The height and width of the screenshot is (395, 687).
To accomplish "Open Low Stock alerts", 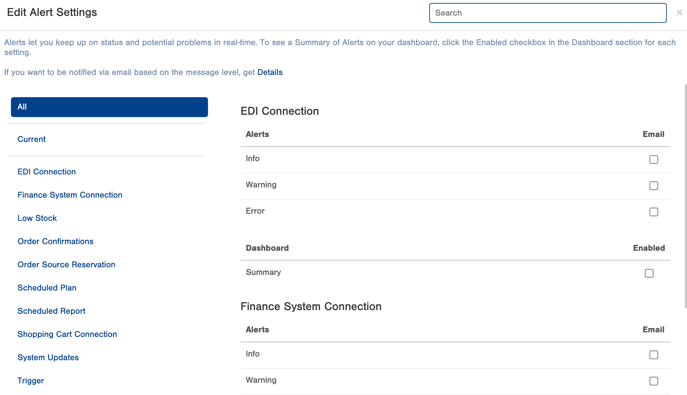I will [37, 218].
